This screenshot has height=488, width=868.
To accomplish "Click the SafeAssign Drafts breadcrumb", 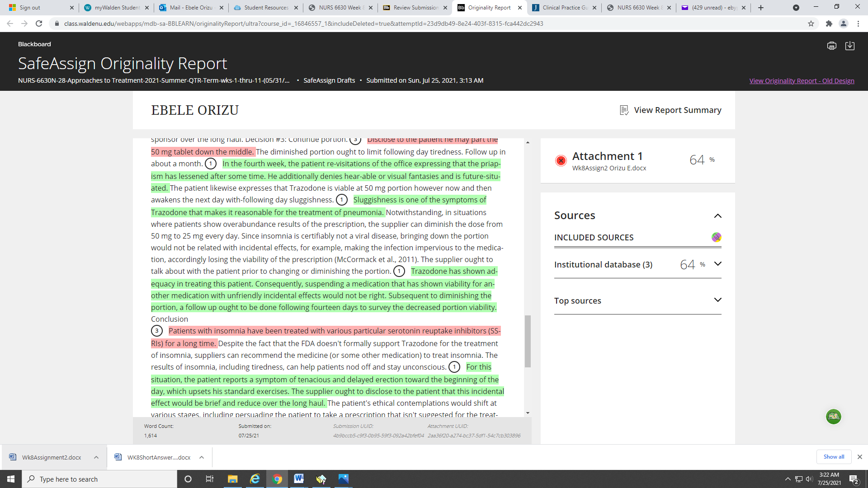I will pyautogui.click(x=329, y=80).
